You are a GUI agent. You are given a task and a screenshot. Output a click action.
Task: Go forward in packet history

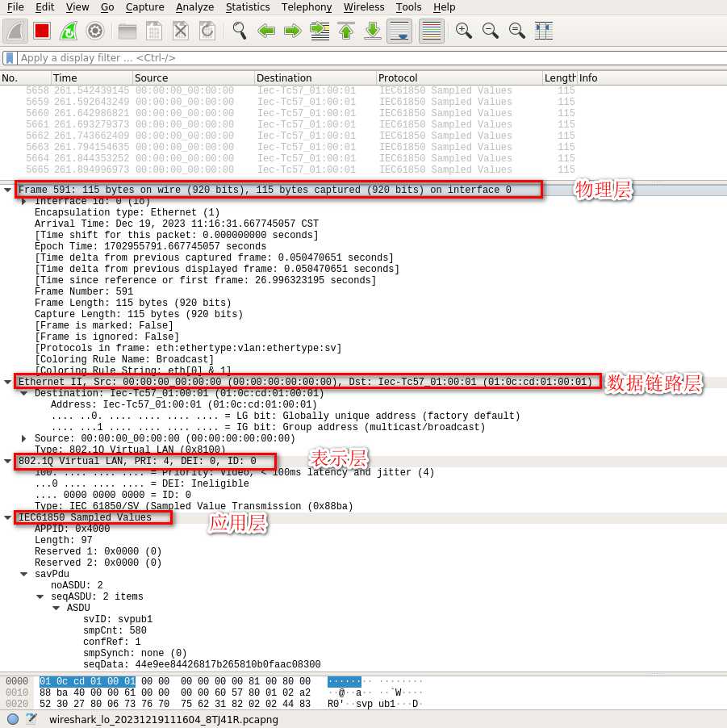[x=293, y=31]
